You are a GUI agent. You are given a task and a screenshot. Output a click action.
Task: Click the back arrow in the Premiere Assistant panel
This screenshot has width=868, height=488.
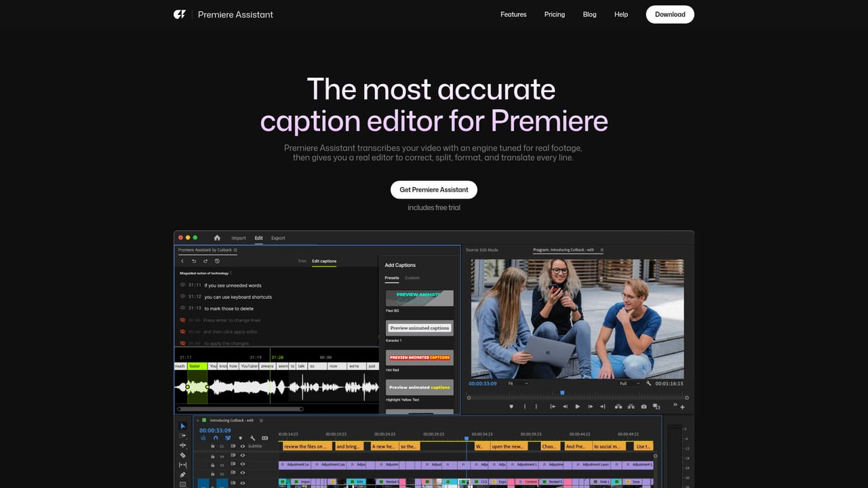pyautogui.click(x=182, y=261)
